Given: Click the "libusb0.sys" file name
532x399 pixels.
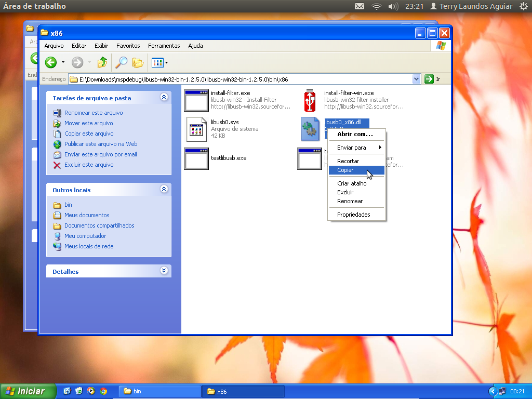Looking at the screenshot, I should click(225, 122).
